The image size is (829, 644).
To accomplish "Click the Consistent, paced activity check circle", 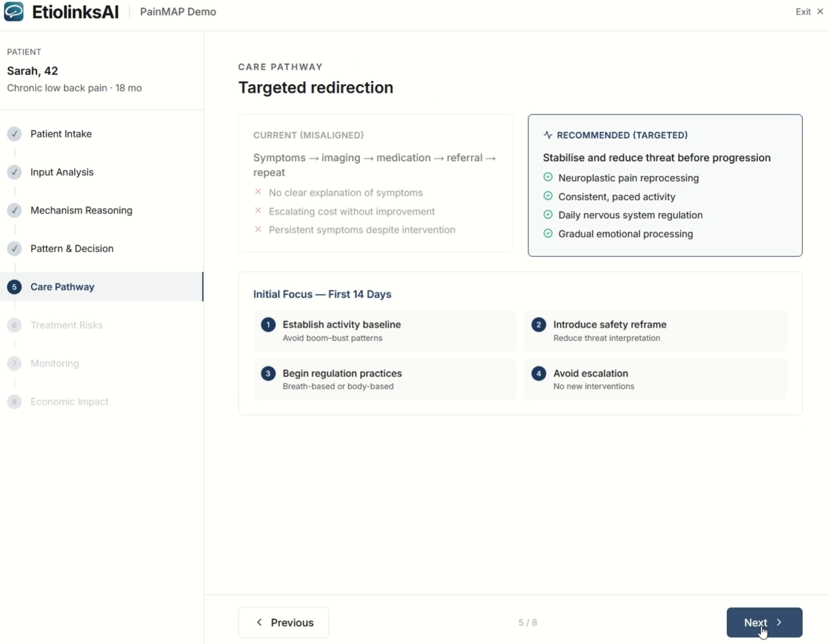I will (547, 196).
